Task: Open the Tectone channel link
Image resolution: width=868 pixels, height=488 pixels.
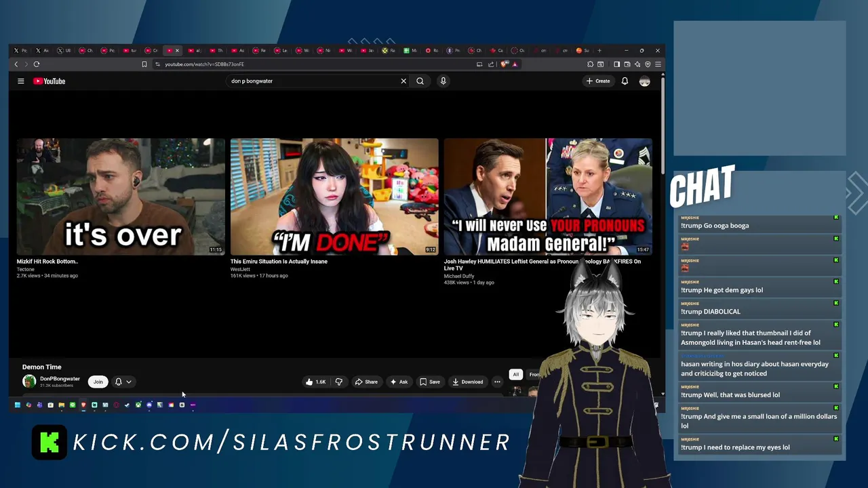Action: (26, 269)
